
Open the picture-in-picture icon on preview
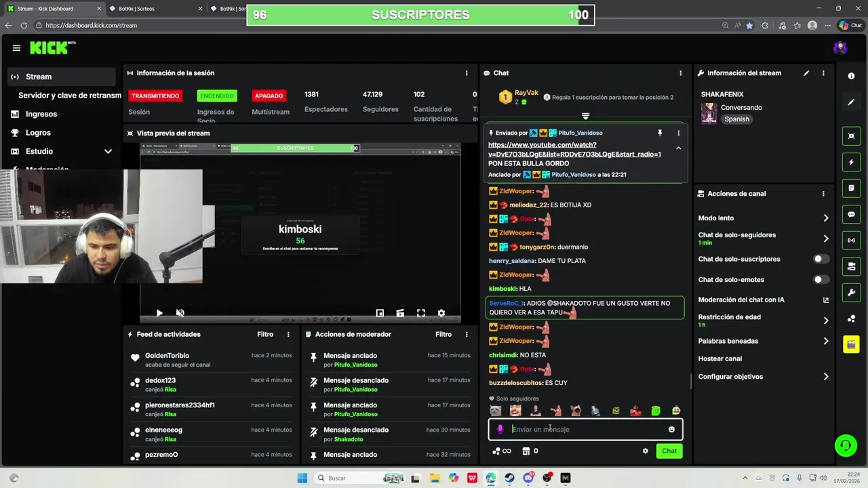point(380,313)
